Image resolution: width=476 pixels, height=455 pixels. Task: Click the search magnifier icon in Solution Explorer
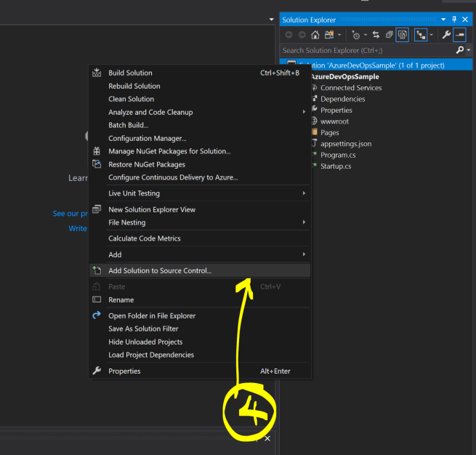[459, 50]
